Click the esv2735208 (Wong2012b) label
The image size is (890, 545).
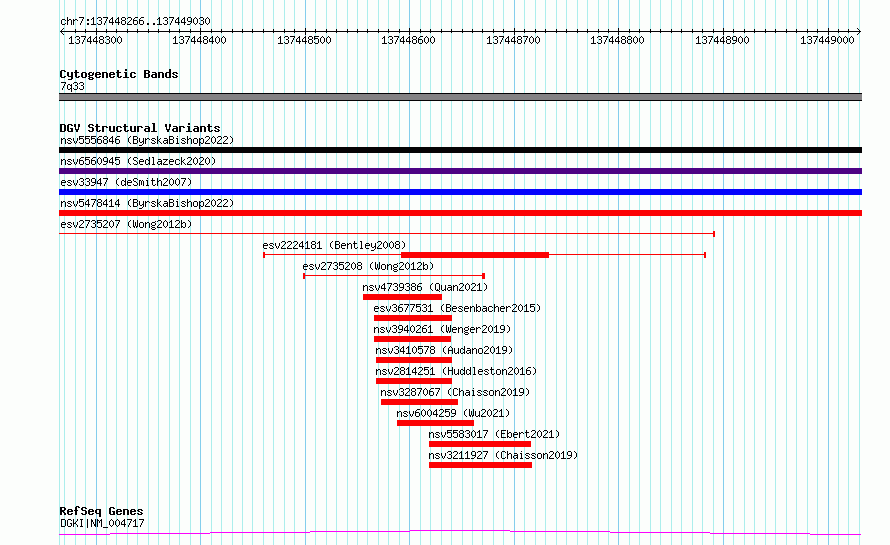[x=368, y=266]
